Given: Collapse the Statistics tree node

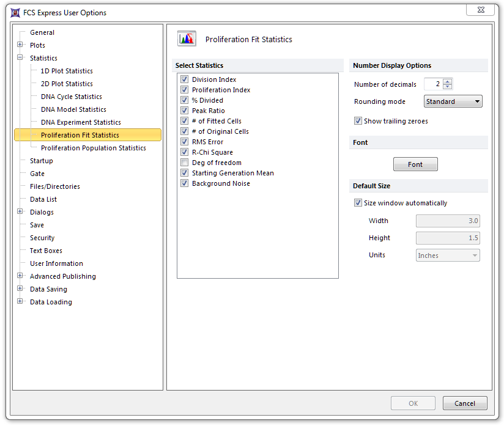Looking at the screenshot, I should point(20,58).
